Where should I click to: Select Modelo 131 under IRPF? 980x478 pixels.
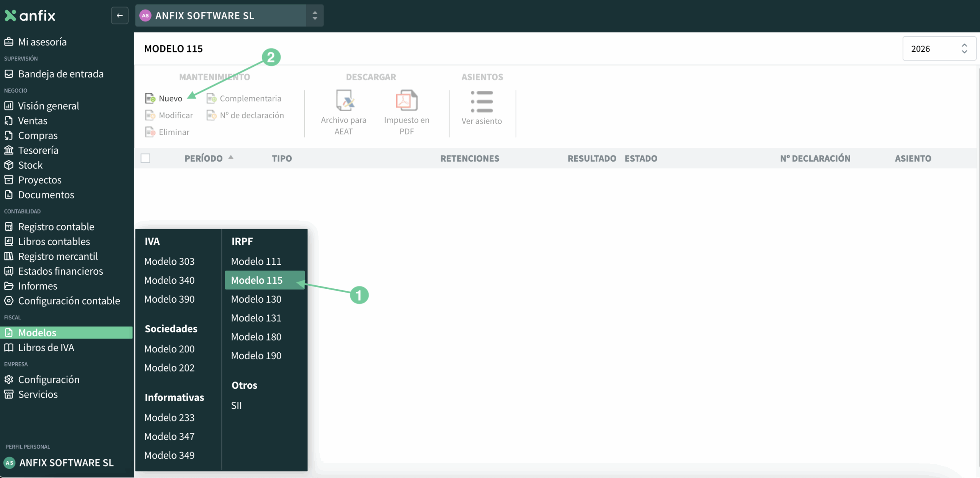pyautogui.click(x=256, y=318)
